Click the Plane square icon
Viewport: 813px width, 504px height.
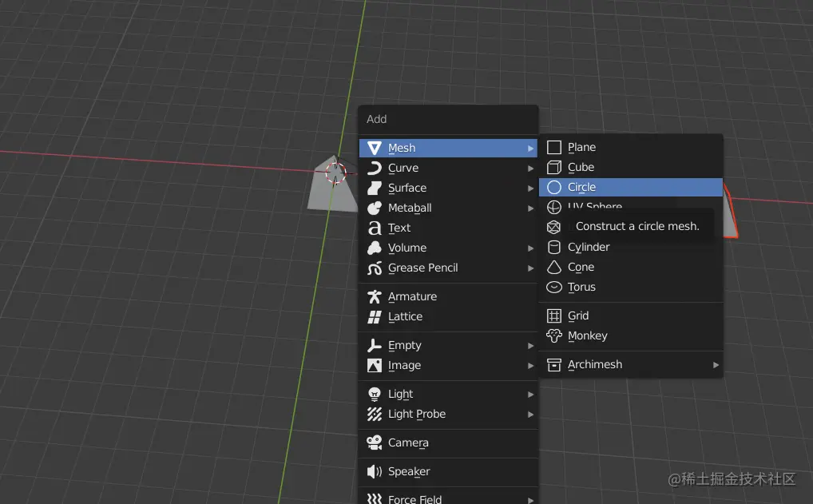(553, 148)
